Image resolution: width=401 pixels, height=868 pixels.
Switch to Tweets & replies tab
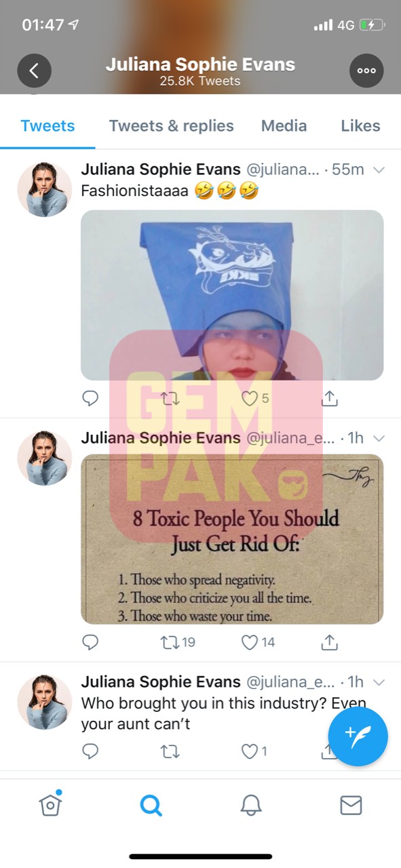point(171,125)
